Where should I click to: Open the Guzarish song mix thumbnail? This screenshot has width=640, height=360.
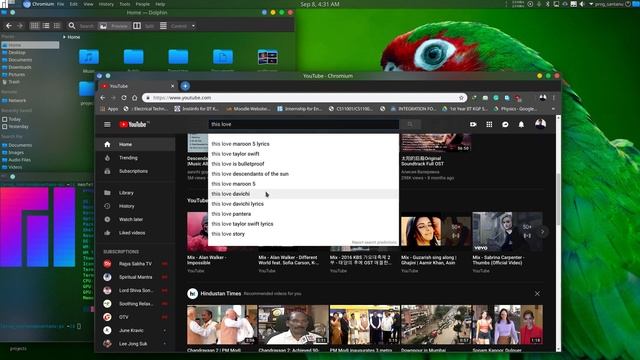coord(436,231)
